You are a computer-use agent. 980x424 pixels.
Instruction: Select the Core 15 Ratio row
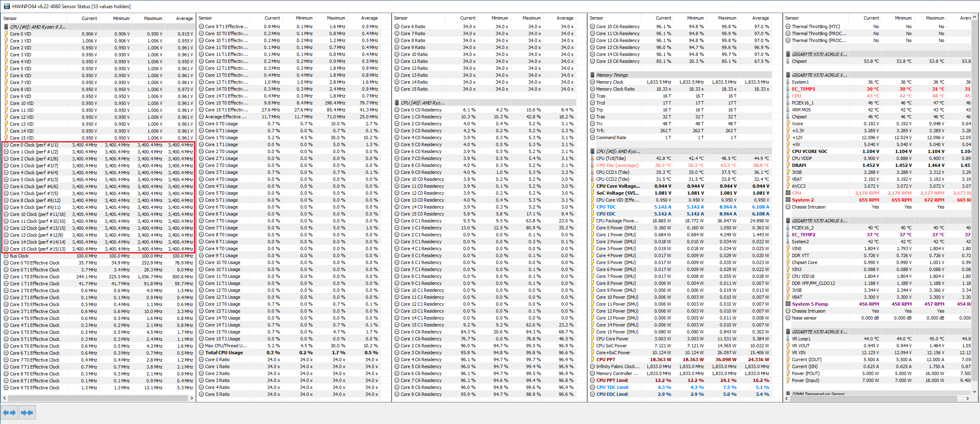485,89
